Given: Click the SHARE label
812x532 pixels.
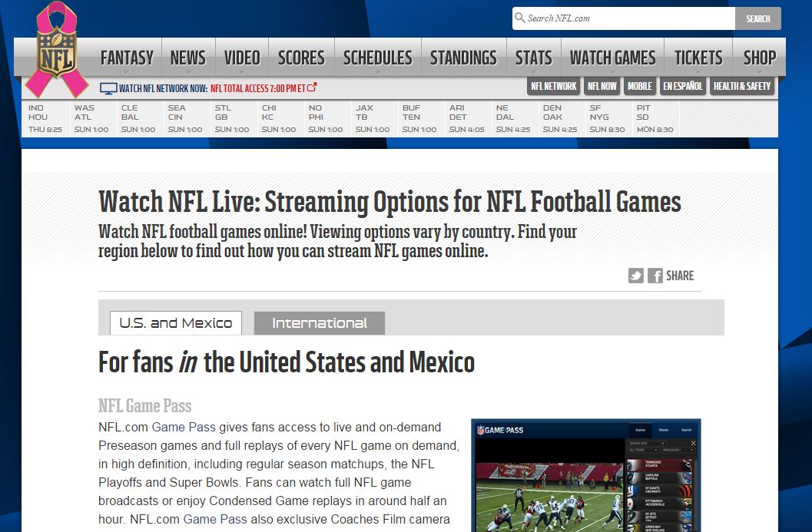Looking at the screenshot, I should click(x=680, y=276).
